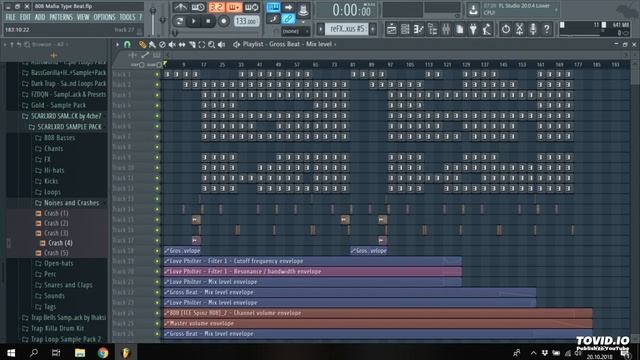The height and width of the screenshot is (360, 640).
Task: Click the question mark help icon
Action: (x=547, y=29)
